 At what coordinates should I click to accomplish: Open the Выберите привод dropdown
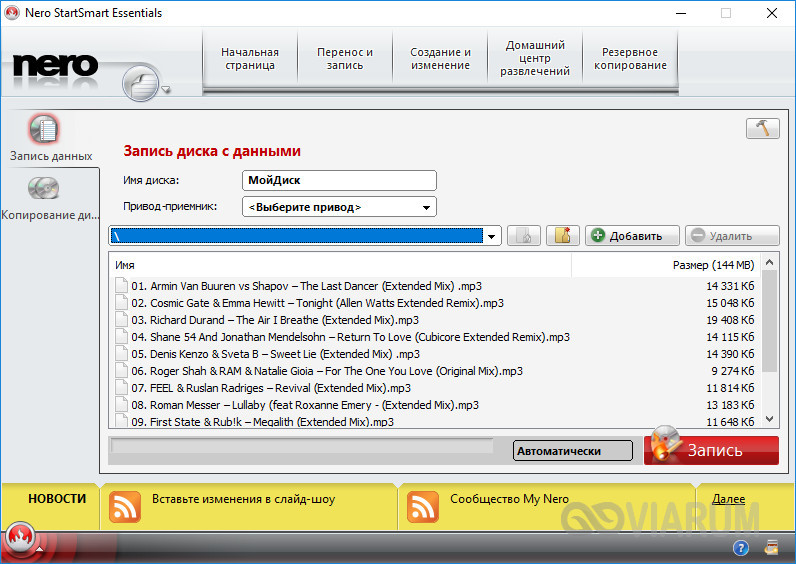(339, 207)
